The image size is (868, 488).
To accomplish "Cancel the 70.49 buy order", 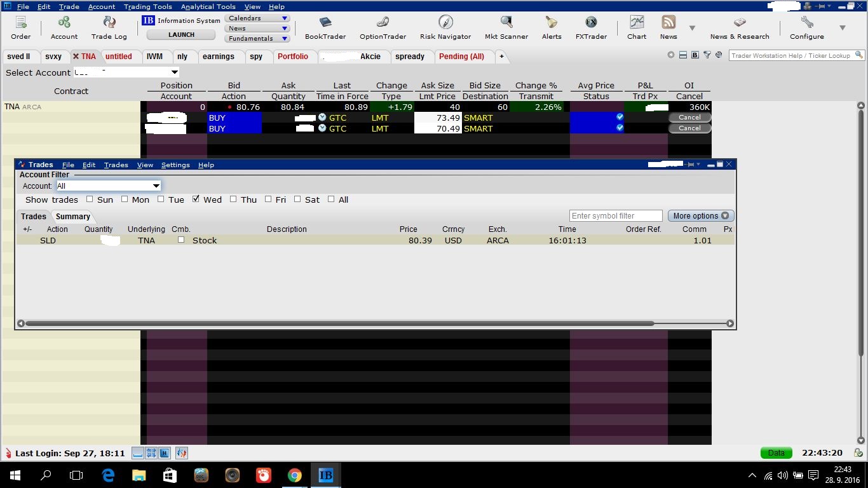I will coord(689,128).
